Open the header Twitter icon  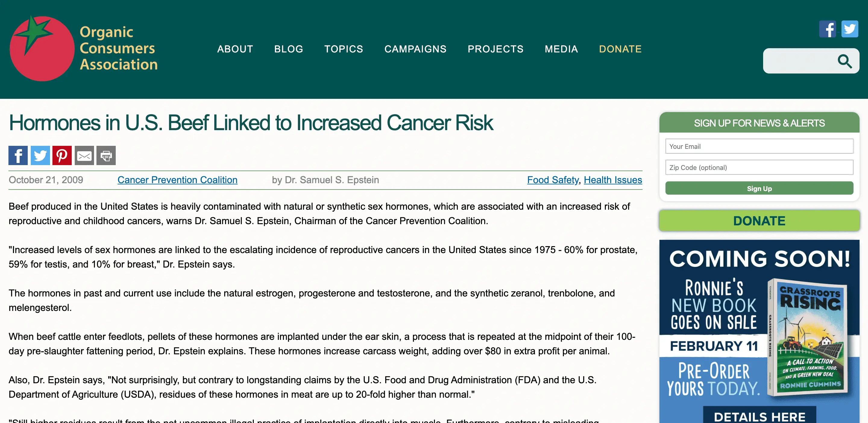pos(850,29)
